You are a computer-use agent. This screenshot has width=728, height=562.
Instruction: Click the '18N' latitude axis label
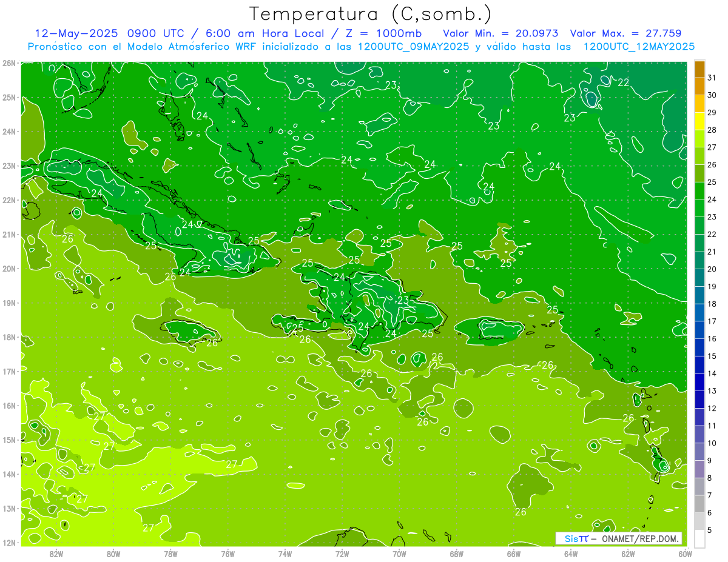[9, 337]
